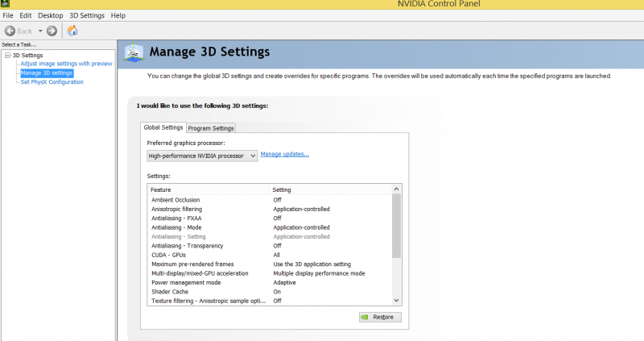Open Set PhysX Configuration task
This screenshot has height=341, width=644.
point(52,82)
